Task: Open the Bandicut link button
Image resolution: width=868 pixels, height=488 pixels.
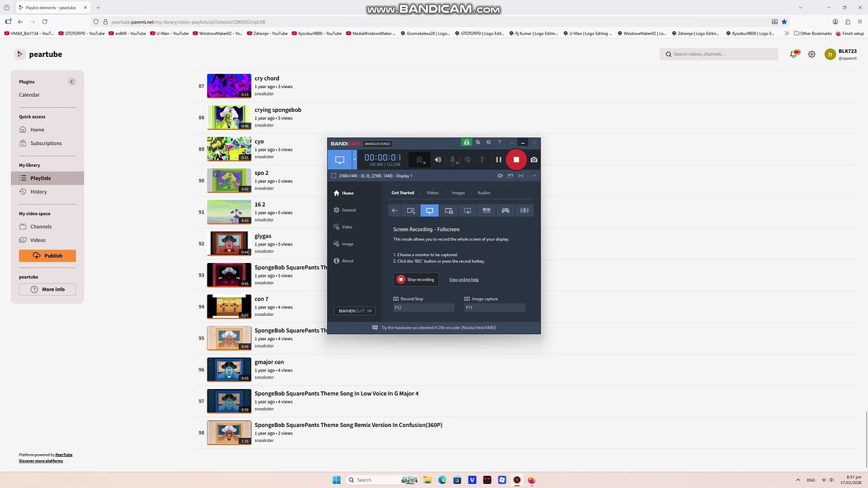Action: [354, 311]
